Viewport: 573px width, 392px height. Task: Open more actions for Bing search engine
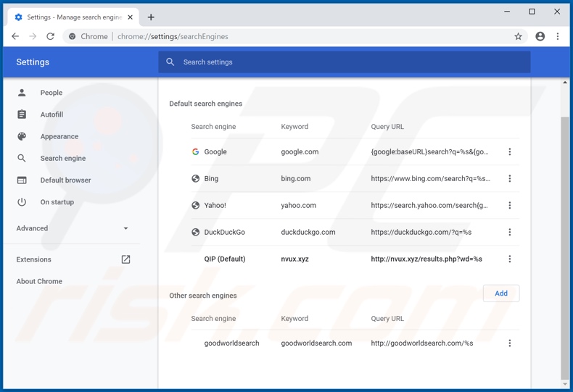point(509,178)
